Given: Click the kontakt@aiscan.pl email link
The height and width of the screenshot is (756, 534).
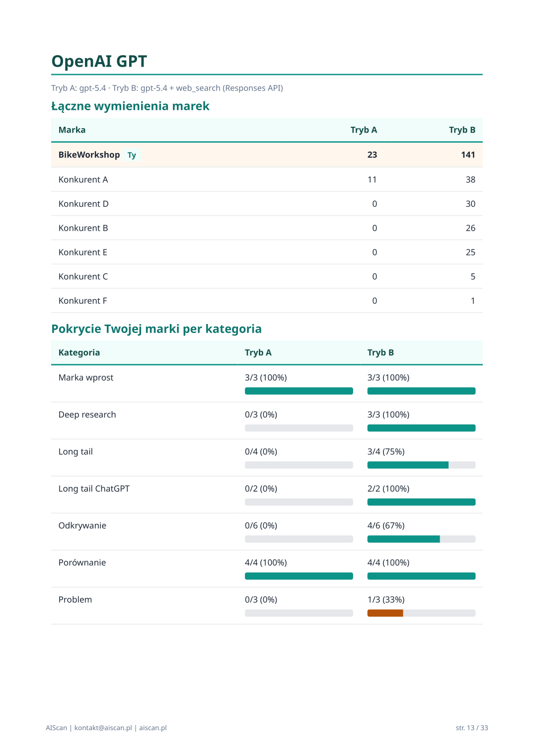Looking at the screenshot, I should point(103,728).
